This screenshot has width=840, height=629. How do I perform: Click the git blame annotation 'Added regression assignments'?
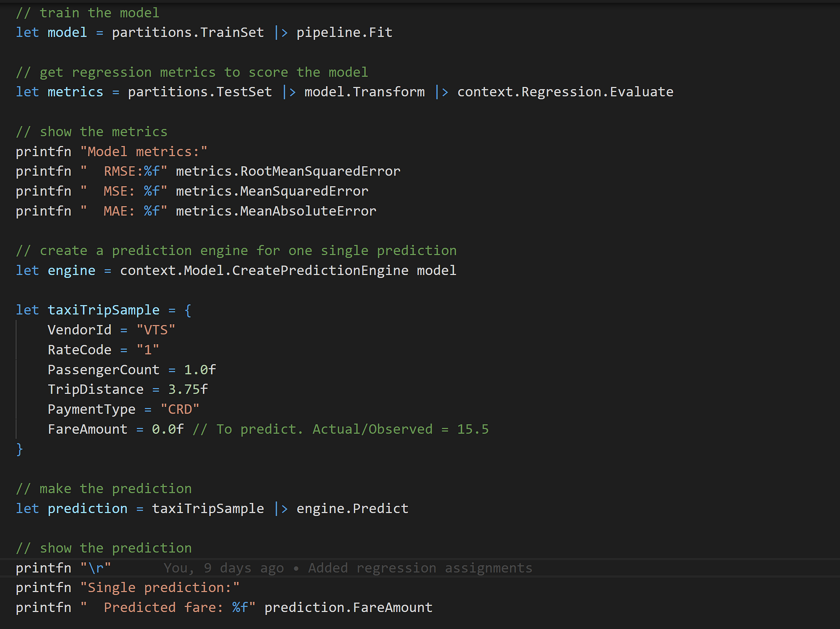click(x=420, y=568)
